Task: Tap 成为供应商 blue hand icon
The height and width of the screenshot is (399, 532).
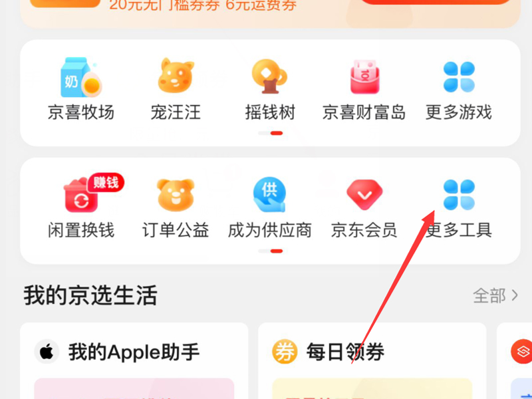Action: tap(270, 194)
